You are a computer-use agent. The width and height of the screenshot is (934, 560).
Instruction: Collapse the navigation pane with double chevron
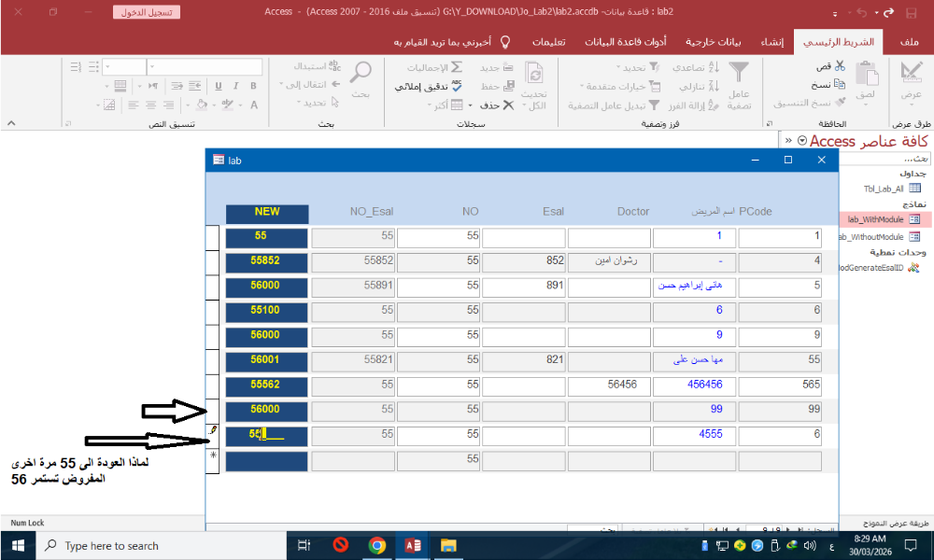click(789, 141)
